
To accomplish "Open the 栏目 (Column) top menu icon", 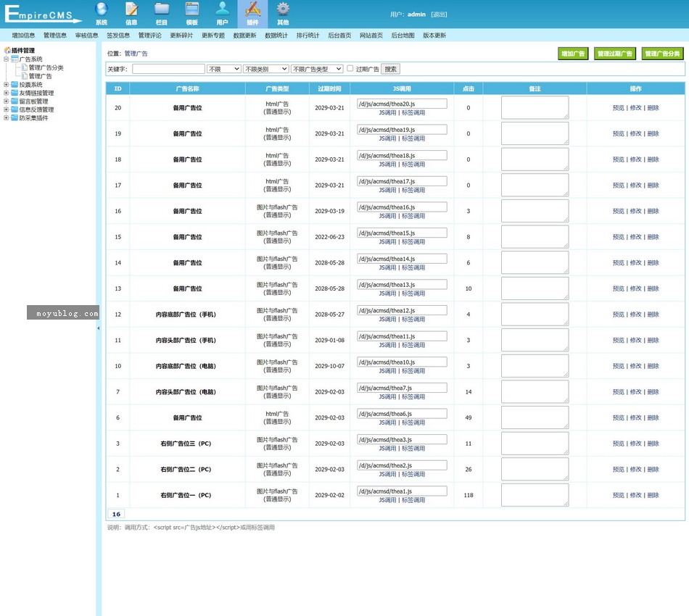I will (x=162, y=14).
